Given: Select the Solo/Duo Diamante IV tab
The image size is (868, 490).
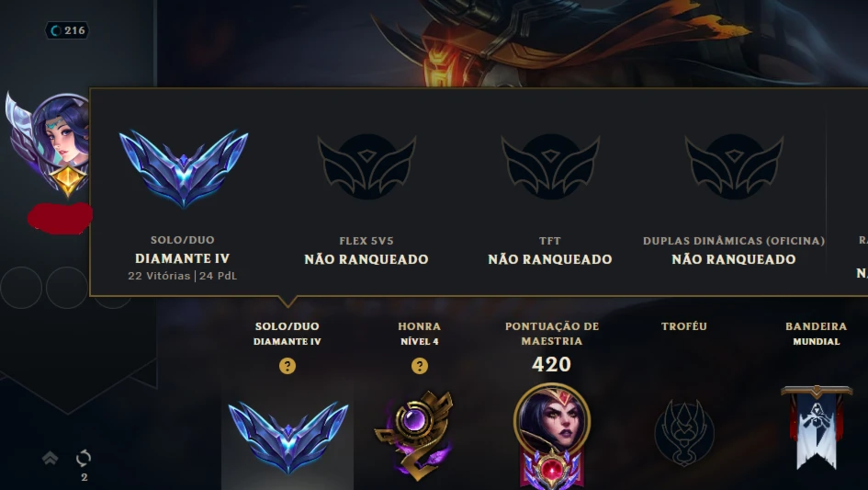Looking at the screenshot, I should coord(287,333).
